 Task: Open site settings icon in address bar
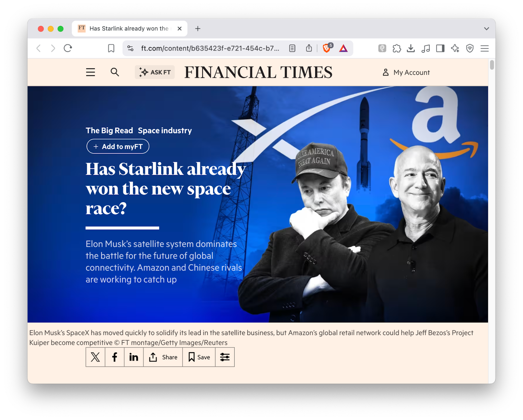pyautogui.click(x=130, y=48)
